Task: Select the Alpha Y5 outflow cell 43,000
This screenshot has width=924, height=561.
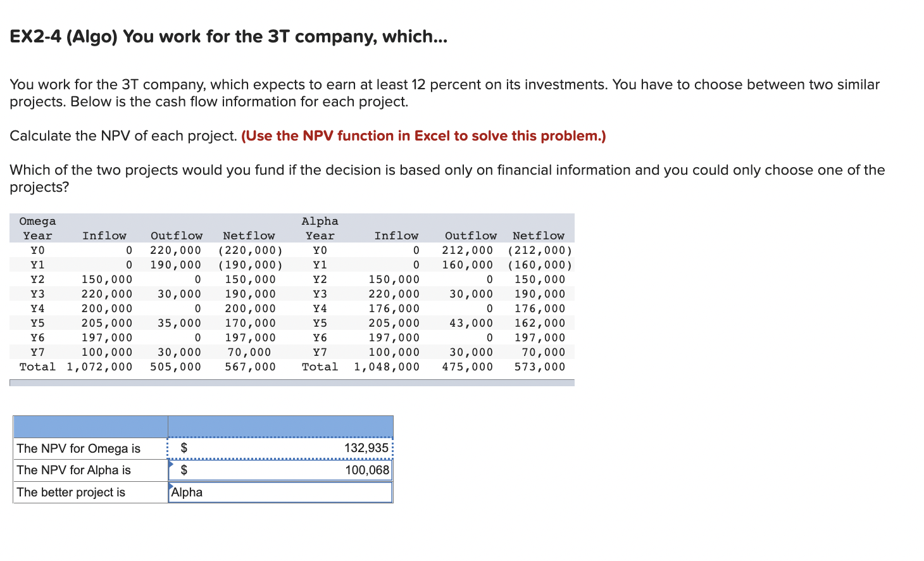Action: [472, 323]
